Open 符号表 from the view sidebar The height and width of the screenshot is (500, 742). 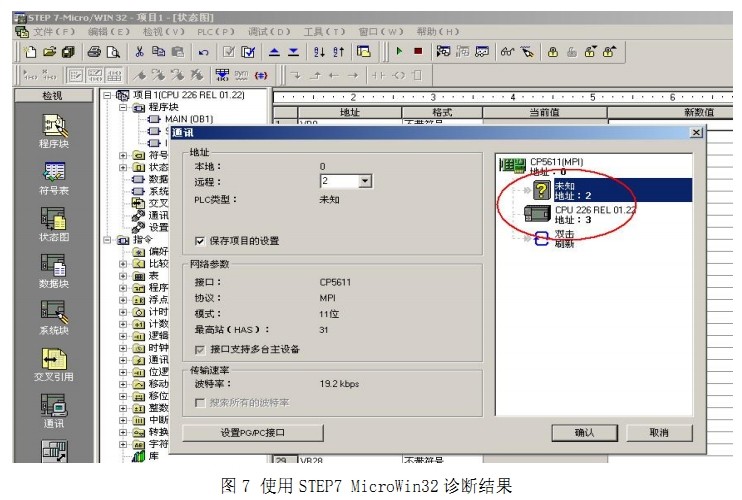pyautogui.click(x=54, y=178)
